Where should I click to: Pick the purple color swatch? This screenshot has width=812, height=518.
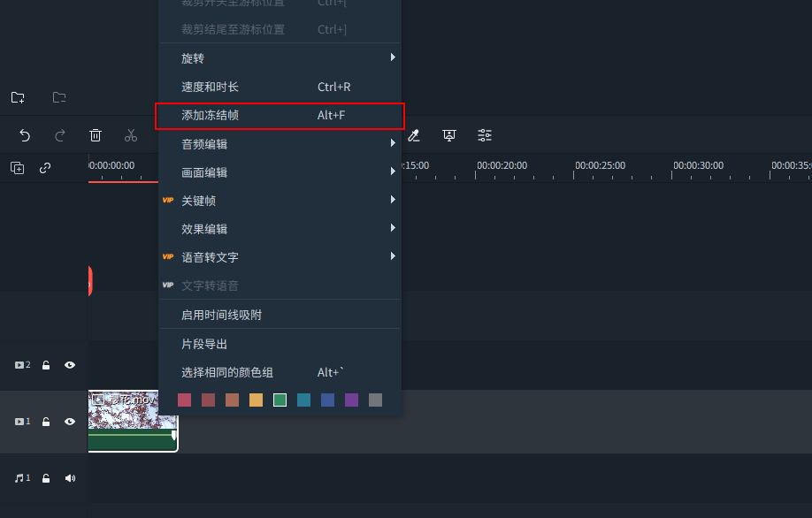click(x=351, y=400)
